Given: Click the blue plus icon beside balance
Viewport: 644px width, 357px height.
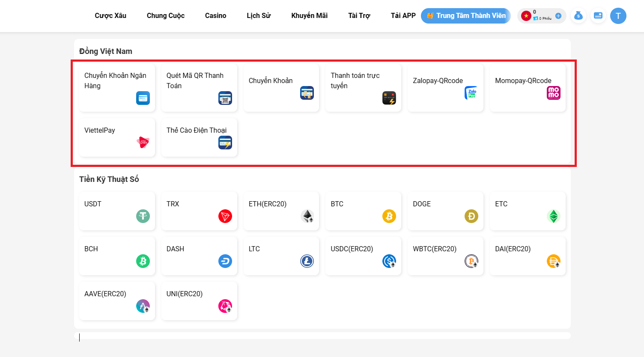Looking at the screenshot, I should point(558,16).
